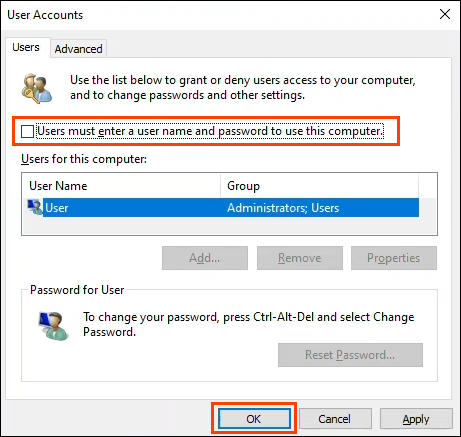Select the Users tab
The image size is (461, 437).
point(26,47)
